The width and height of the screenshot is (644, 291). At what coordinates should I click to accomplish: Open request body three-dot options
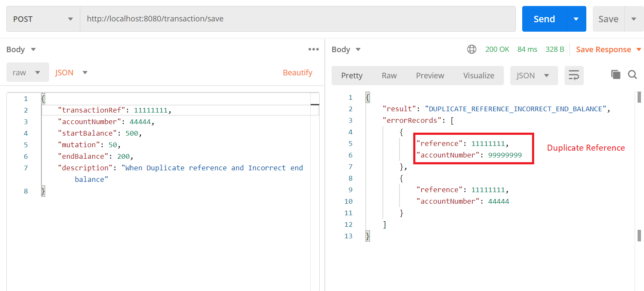pos(314,49)
